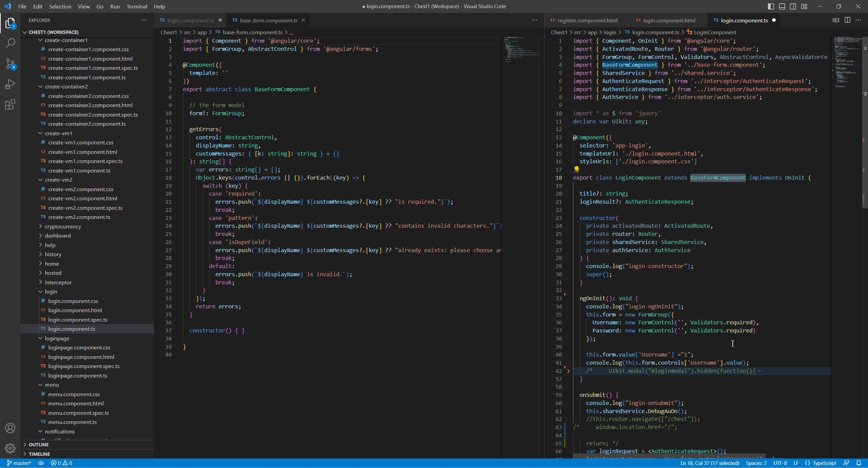Expand the OUTLINE section

coord(38,444)
